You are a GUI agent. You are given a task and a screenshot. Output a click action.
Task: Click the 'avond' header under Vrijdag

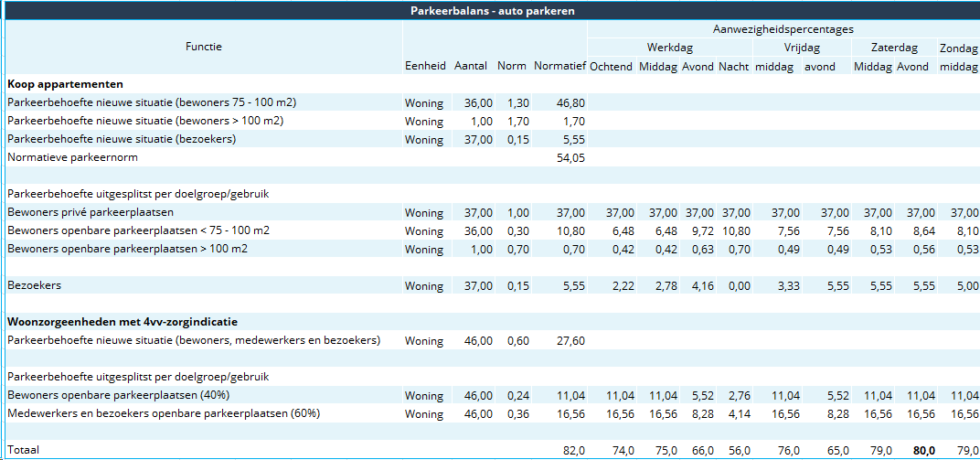coord(819,66)
